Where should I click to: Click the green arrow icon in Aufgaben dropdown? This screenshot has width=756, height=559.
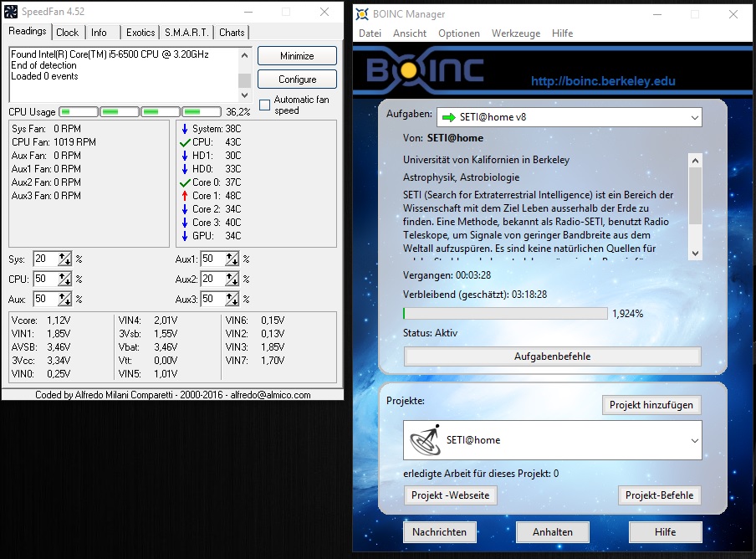tap(449, 117)
